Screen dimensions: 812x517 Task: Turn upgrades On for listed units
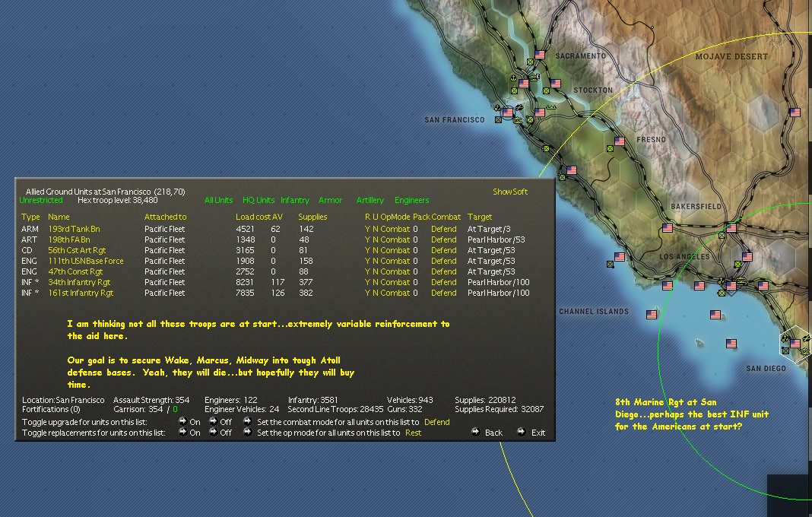point(182,421)
